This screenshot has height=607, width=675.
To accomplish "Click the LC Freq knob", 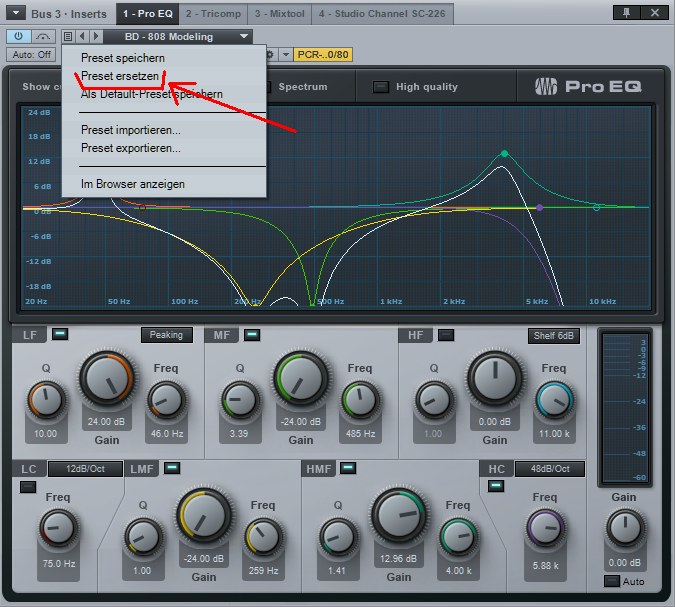I will click(x=59, y=529).
